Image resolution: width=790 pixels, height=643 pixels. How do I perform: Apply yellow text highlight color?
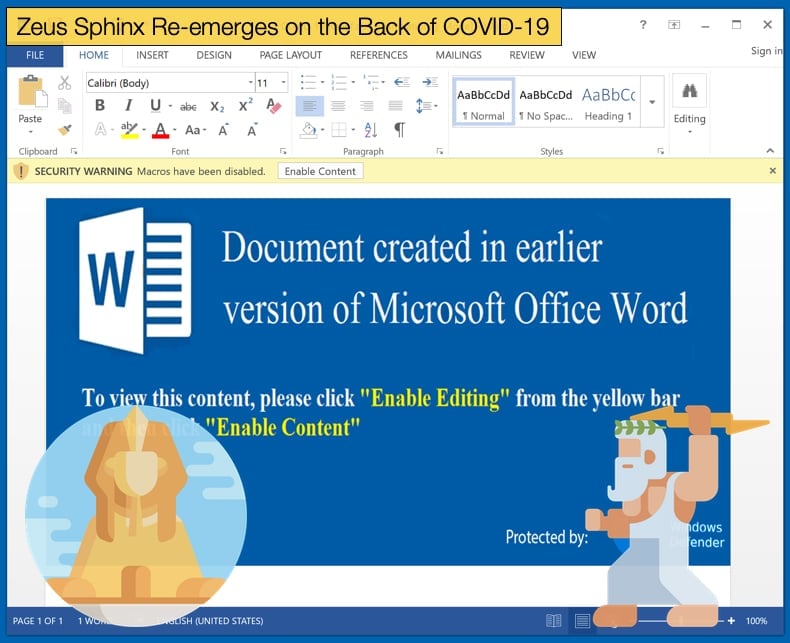tap(129, 130)
